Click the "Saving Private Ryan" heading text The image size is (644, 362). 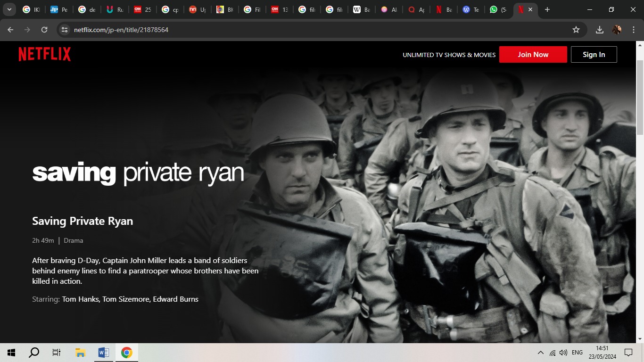click(x=83, y=221)
